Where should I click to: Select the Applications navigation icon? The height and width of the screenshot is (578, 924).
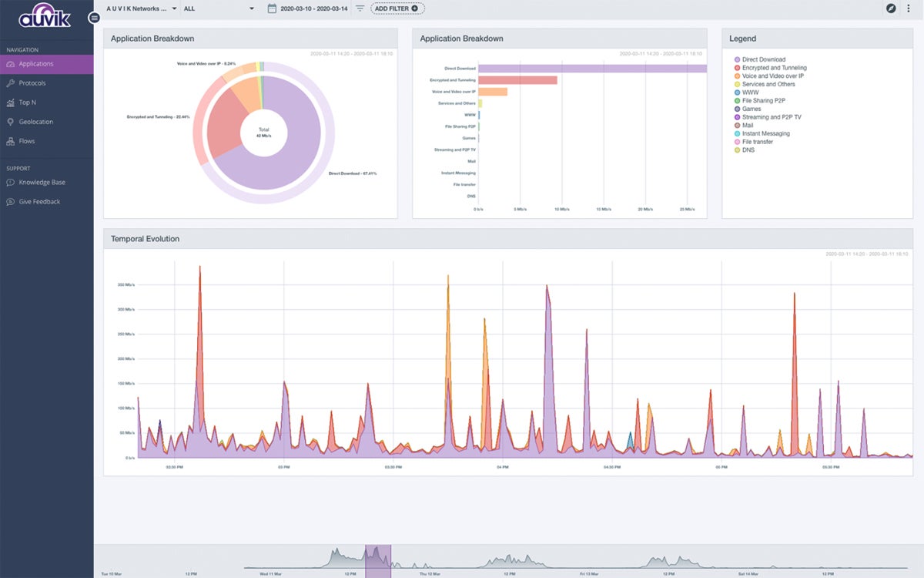pyautogui.click(x=11, y=64)
